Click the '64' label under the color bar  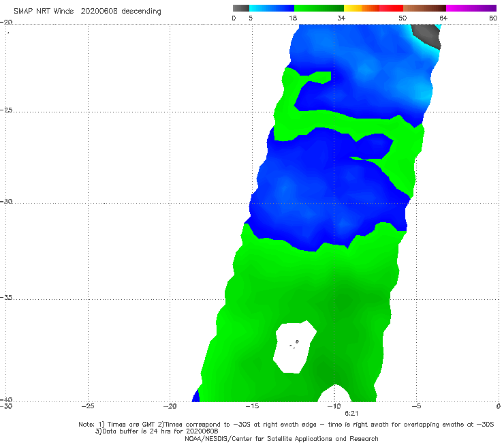(443, 18)
